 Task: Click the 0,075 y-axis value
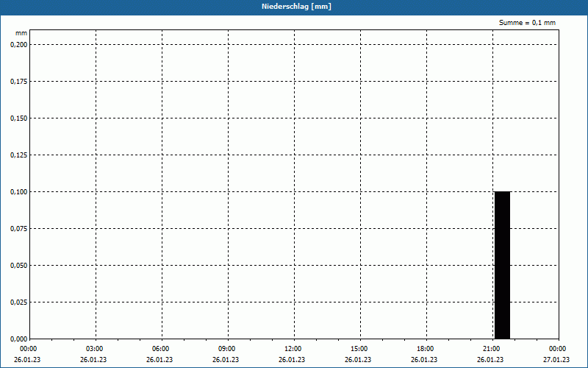(x=19, y=229)
